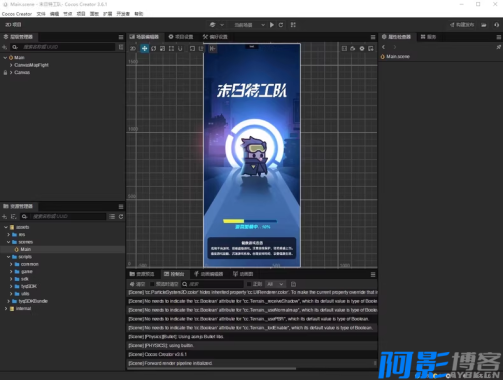Collapse the Main node in Hierarchy
The height and width of the screenshot is (380, 503).
(5, 58)
